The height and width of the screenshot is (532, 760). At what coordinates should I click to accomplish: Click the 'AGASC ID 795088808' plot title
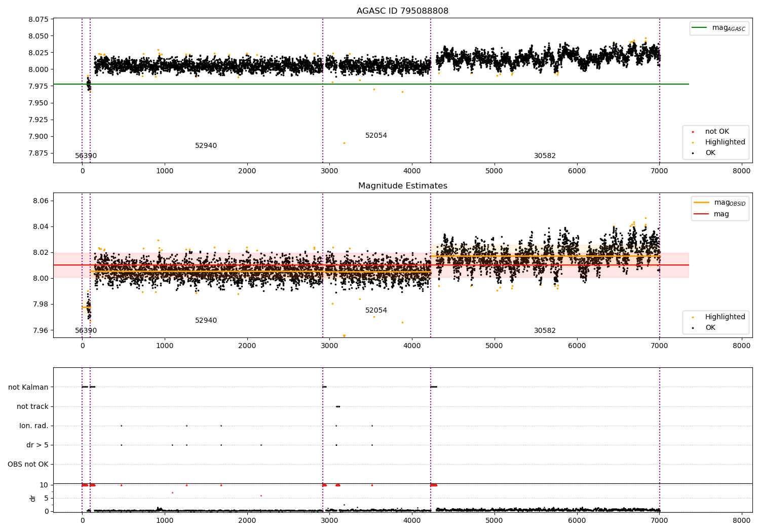pyautogui.click(x=402, y=11)
